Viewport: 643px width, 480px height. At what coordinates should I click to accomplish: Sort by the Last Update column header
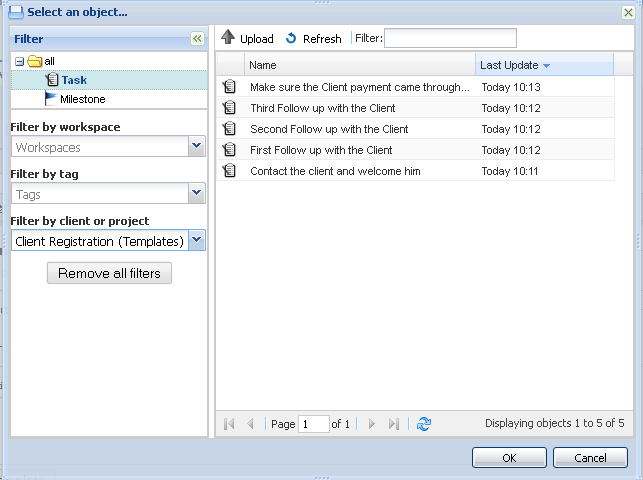pyautogui.click(x=545, y=65)
